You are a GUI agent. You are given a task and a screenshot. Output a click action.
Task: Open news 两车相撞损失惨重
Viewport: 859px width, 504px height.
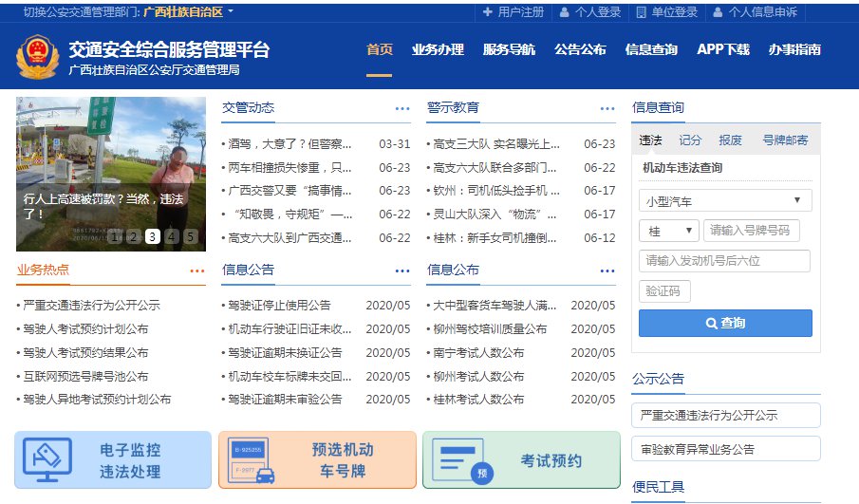point(289,168)
